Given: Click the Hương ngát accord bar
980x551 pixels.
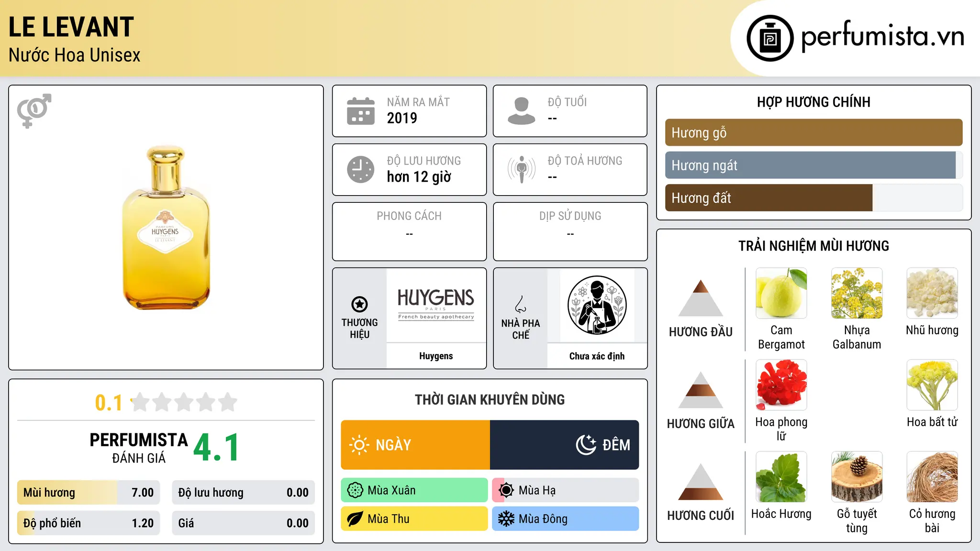Looking at the screenshot, I should tap(813, 165).
